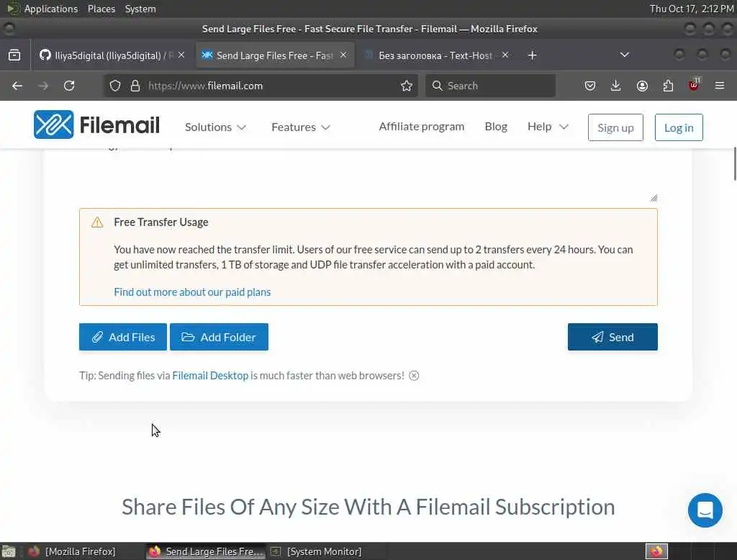737x560 pixels.
Task: Click the date and time clock
Action: tap(692, 9)
